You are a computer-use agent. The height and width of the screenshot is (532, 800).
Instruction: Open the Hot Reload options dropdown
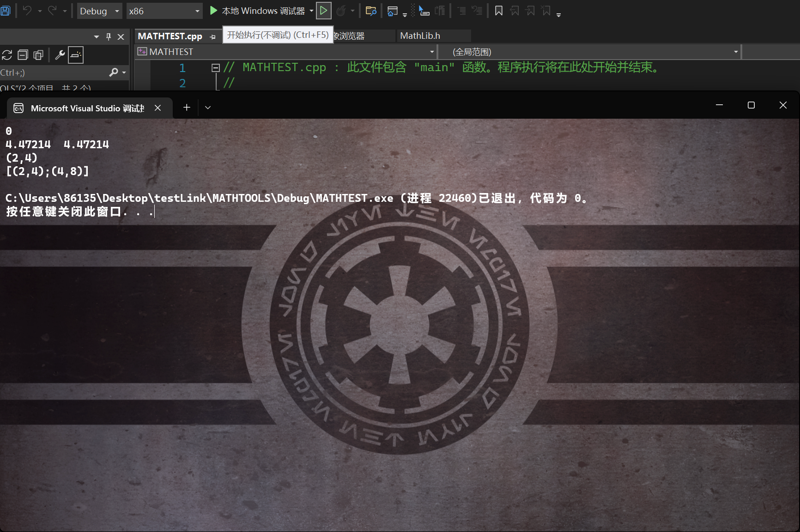(353, 11)
